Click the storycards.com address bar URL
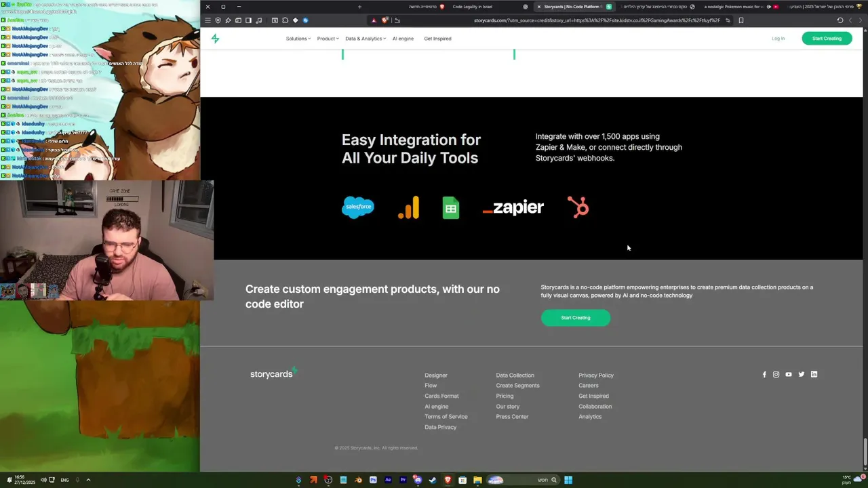The image size is (868, 488). tap(597, 20)
